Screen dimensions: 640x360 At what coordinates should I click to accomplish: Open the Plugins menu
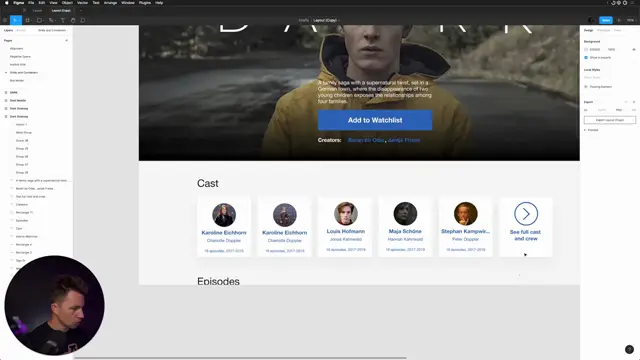[x=145, y=2]
